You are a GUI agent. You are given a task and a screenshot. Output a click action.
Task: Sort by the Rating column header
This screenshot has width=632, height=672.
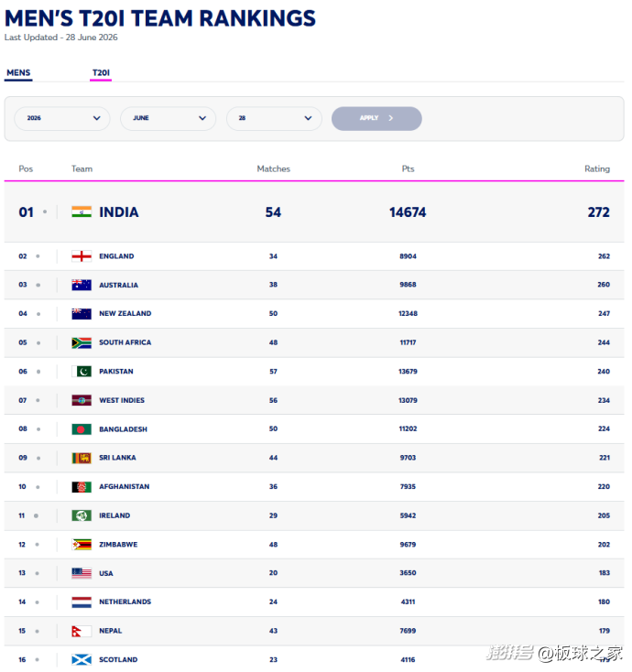pyautogui.click(x=597, y=168)
